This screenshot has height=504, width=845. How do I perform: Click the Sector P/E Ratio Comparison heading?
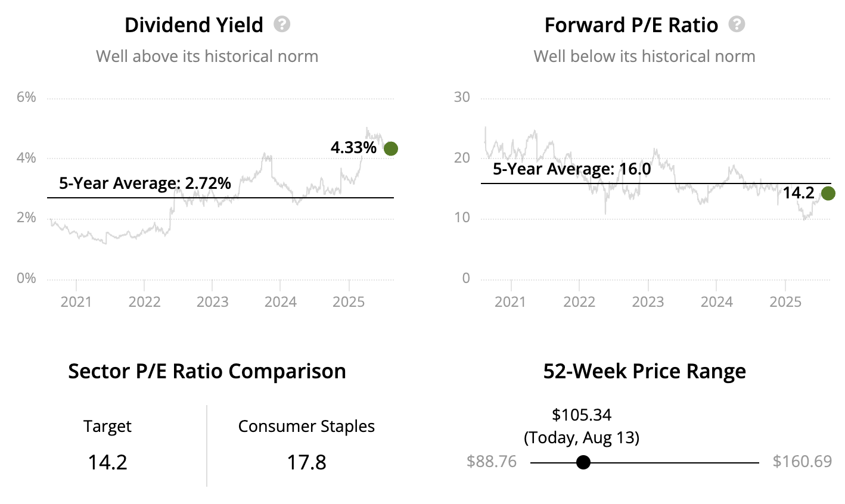click(207, 371)
